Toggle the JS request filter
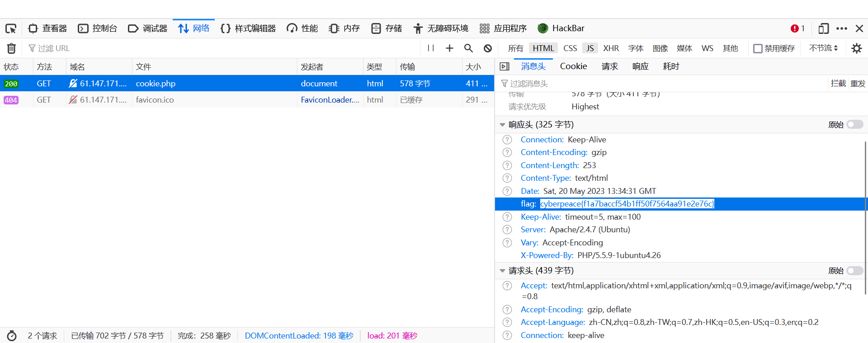Screen dimensions: 868x343 tap(590, 48)
